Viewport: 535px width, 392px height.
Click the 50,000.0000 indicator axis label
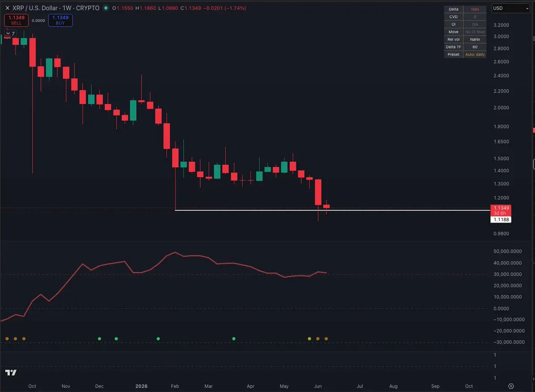(x=507, y=251)
